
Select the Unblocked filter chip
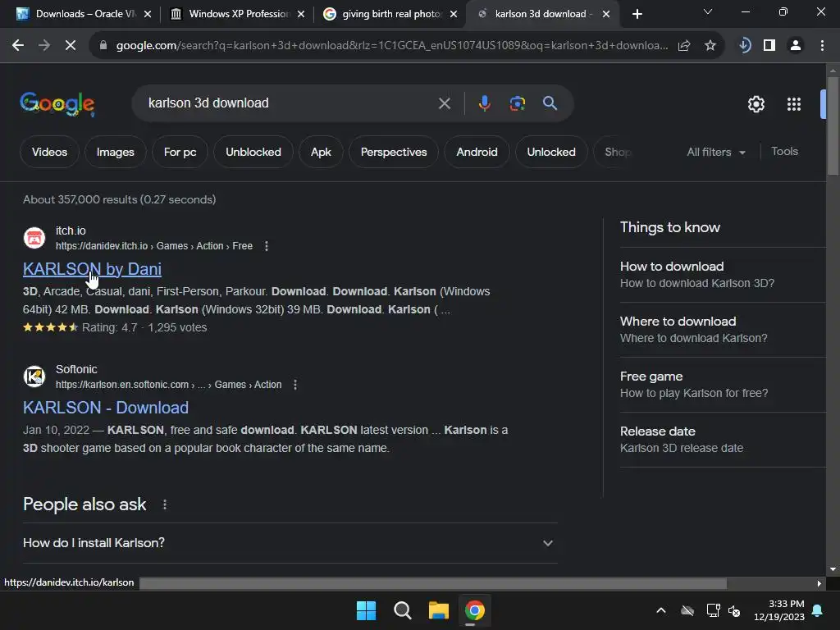(253, 152)
